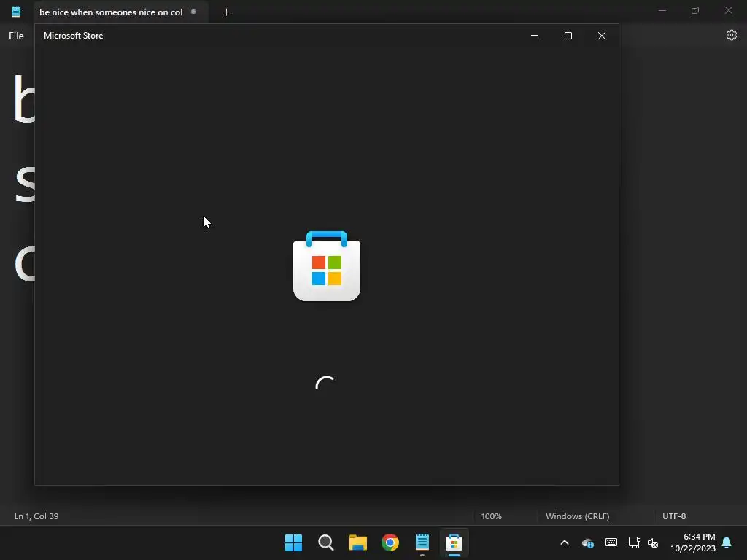The width and height of the screenshot is (747, 560).
Task: Open notification bell icon
Action: tap(727, 542)
